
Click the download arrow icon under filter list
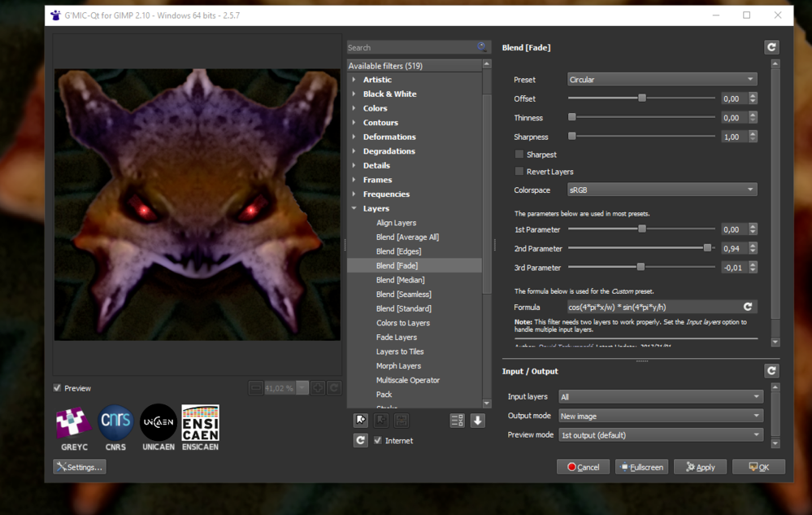point(478,420)
